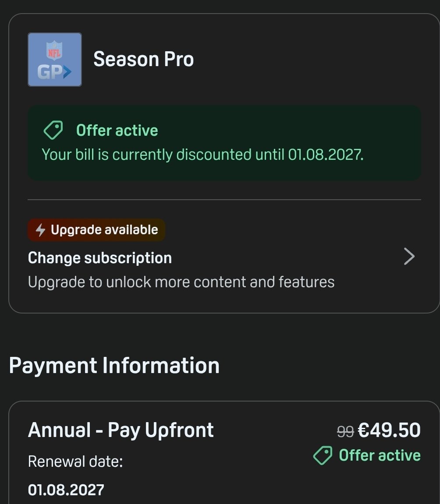The height and width of the screenshot is (504, 440).
Task: Tap the discounted until 01.08.2027 message
Action: pyautogui.click(x=202, y=155)
